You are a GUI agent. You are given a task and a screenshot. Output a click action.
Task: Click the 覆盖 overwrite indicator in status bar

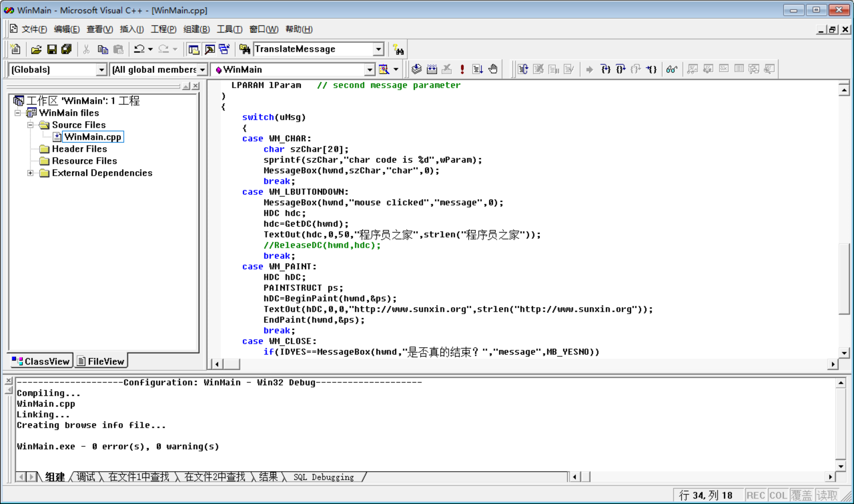(x=802, y=495)
